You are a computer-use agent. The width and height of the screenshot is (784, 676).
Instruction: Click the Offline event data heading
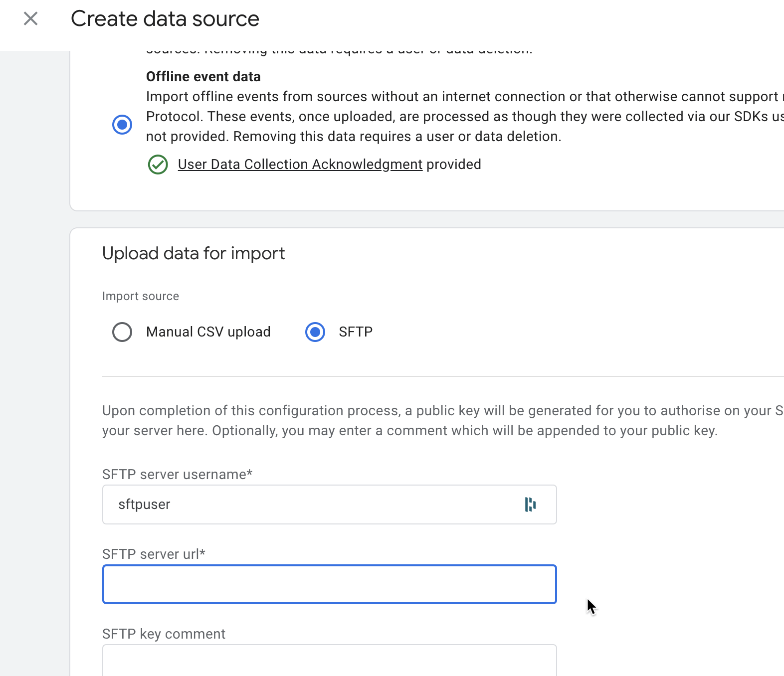203,77
